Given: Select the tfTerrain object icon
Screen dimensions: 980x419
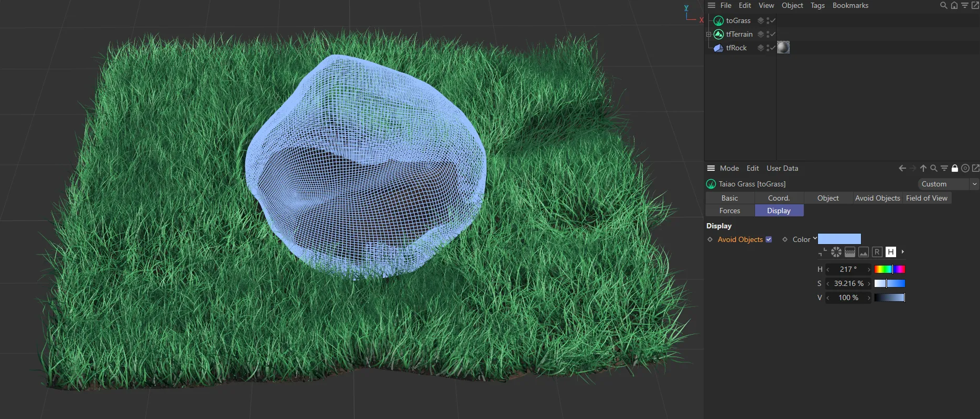Looking at the screenshot, I should [718, 34].
